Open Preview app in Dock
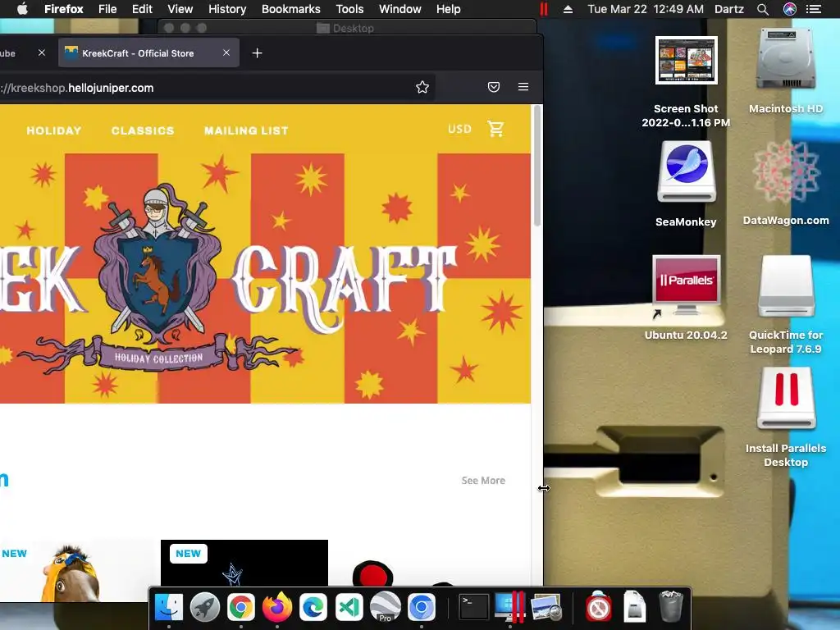This screenshot has width=840, height=630. tap(546, 608)
